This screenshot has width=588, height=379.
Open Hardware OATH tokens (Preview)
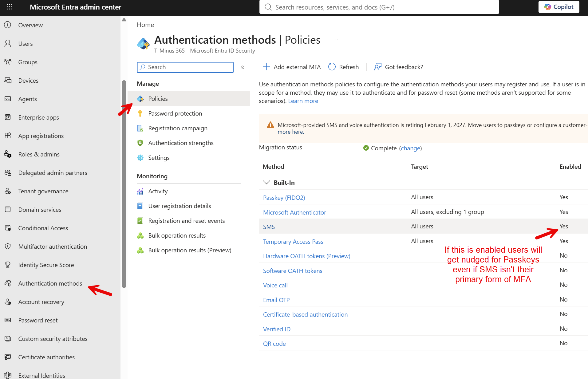click(306, 256)
